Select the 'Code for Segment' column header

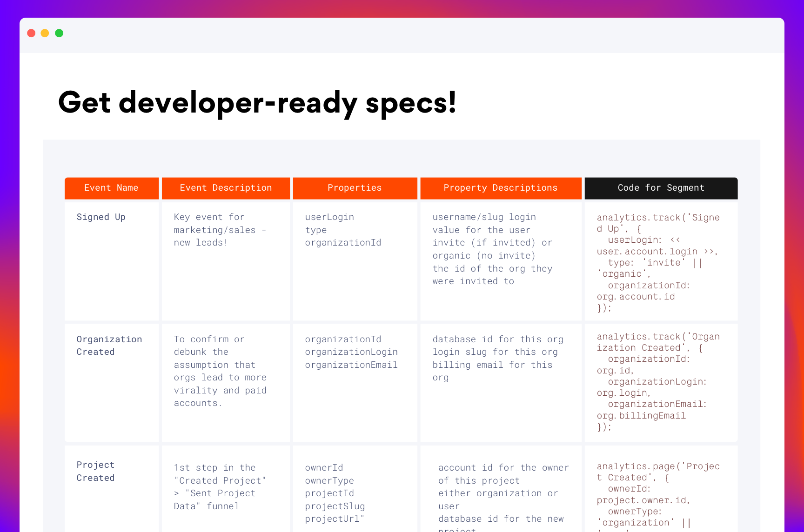[x=661, y=188]
